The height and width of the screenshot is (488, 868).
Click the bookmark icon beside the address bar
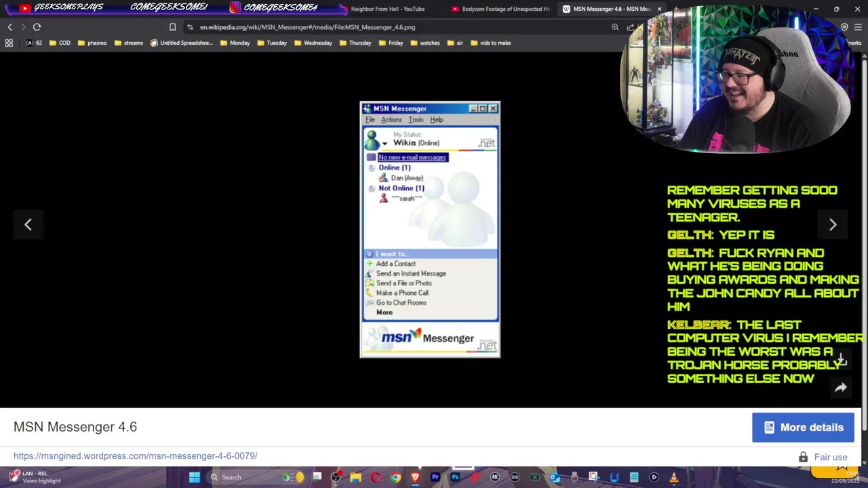click(172, 27)
